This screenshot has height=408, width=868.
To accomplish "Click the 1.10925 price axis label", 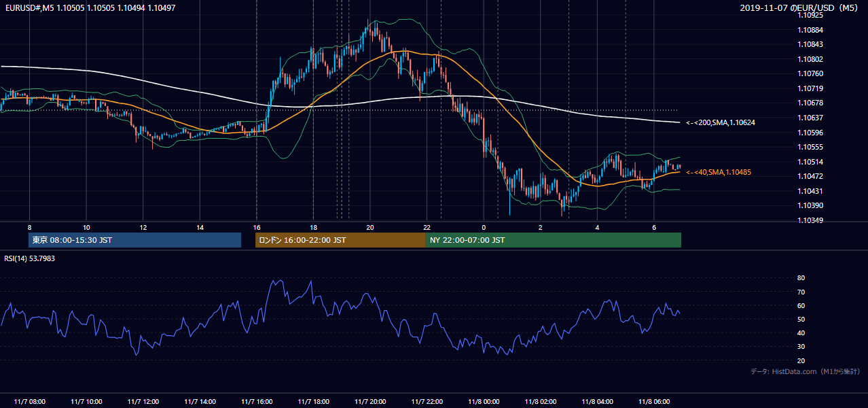I will tap(810, 15).
